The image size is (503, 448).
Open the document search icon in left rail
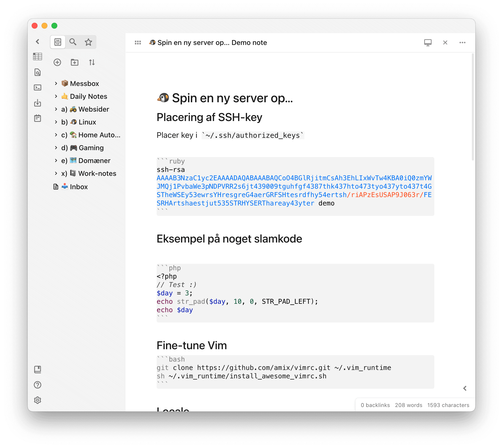[38, 72]
